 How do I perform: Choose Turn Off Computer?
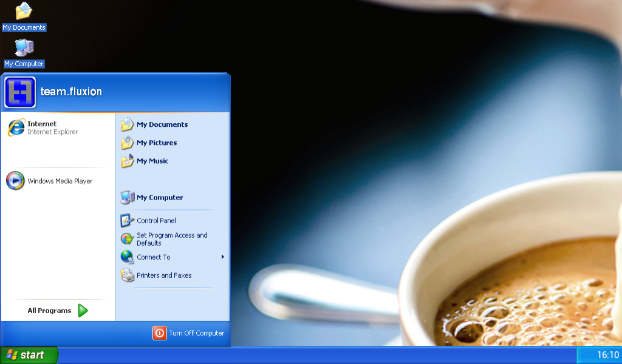pos(196,333)
